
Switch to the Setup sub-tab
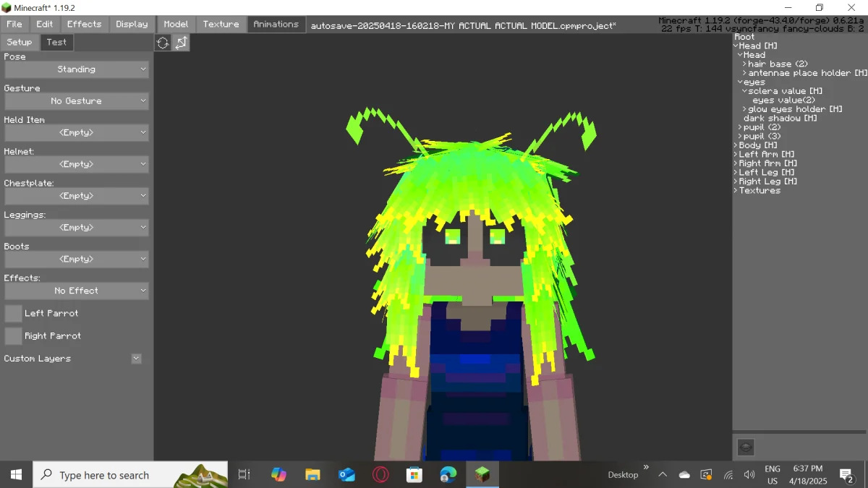tap(20, 42)
